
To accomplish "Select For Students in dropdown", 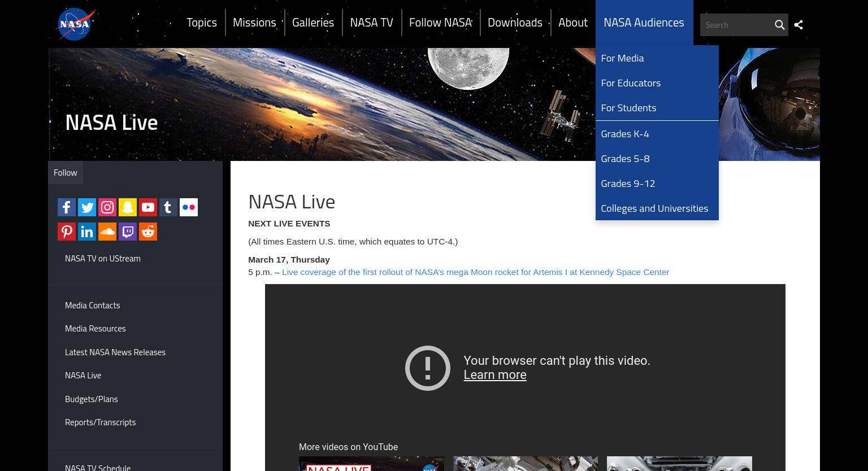I will (657, 108).
